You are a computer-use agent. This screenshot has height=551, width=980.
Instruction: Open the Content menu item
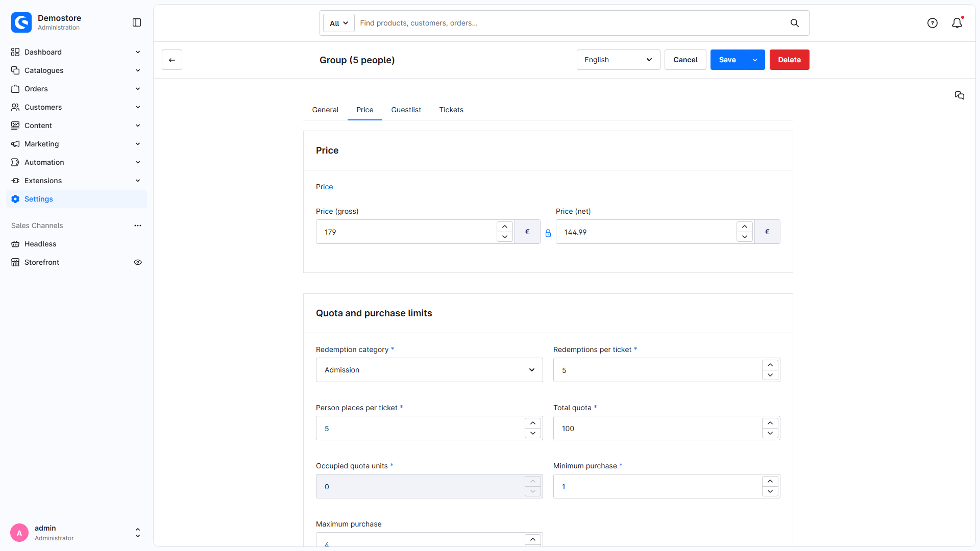click(77, 126)
